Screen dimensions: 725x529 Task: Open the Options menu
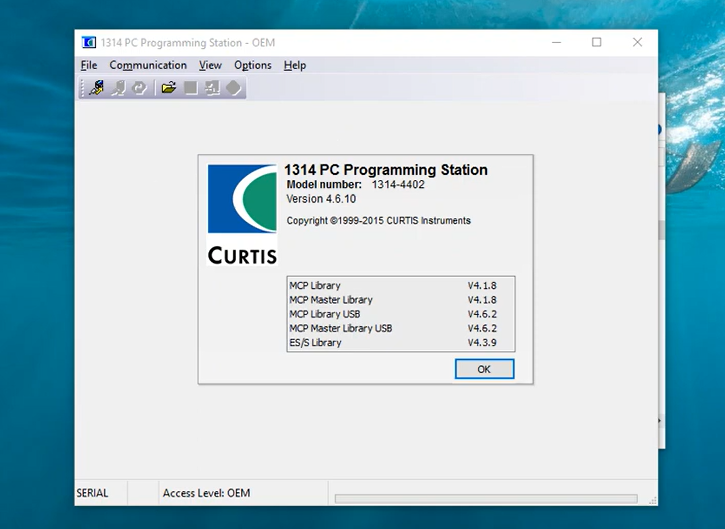click(253, 65)
